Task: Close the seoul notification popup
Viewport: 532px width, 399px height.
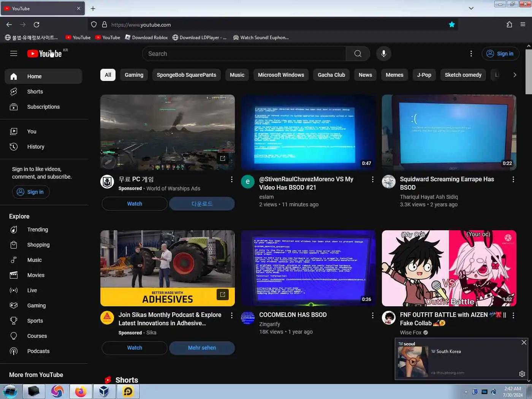Action: tap(524, 342)
